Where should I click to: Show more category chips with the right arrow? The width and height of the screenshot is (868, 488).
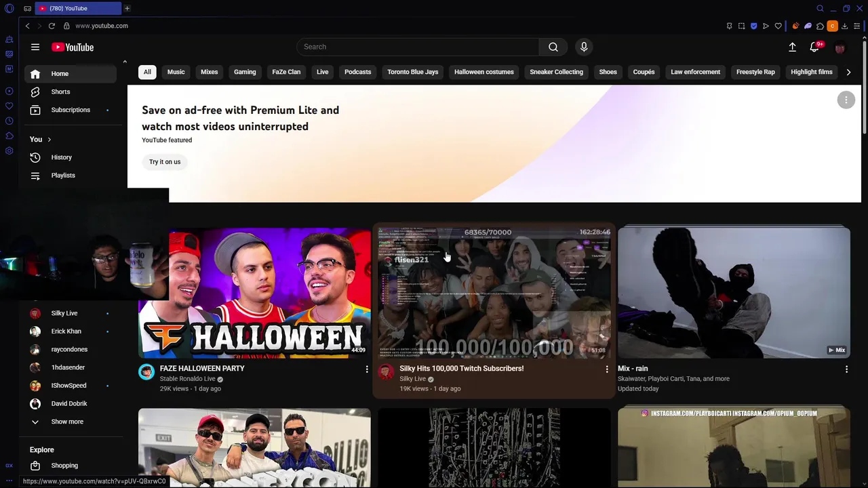[848, 72]
